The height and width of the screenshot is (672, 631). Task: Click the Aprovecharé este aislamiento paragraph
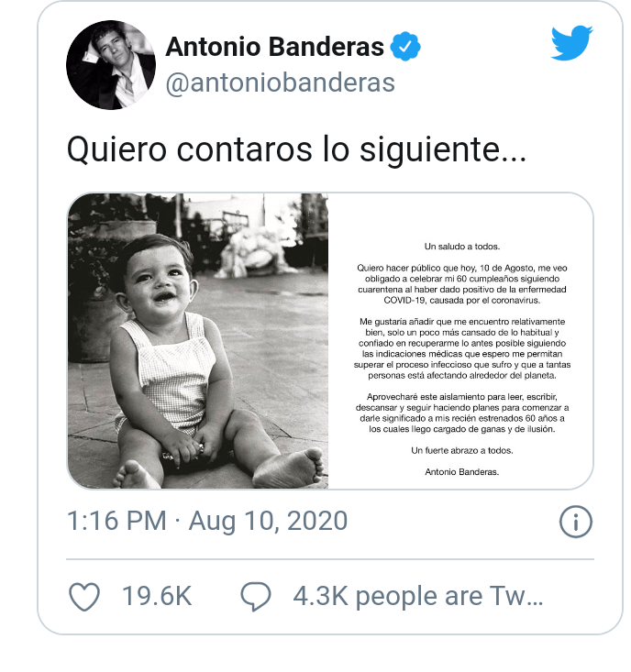tap(462, 413)
